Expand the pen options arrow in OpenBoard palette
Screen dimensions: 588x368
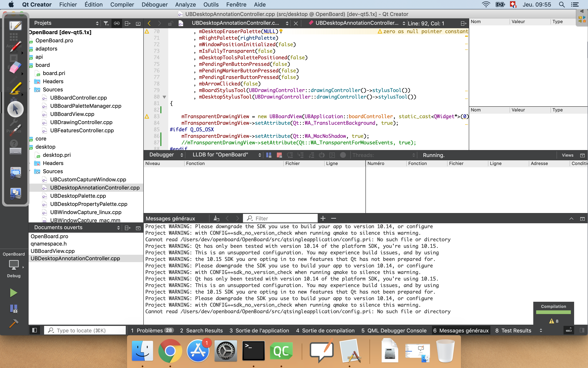click(22, 53)
